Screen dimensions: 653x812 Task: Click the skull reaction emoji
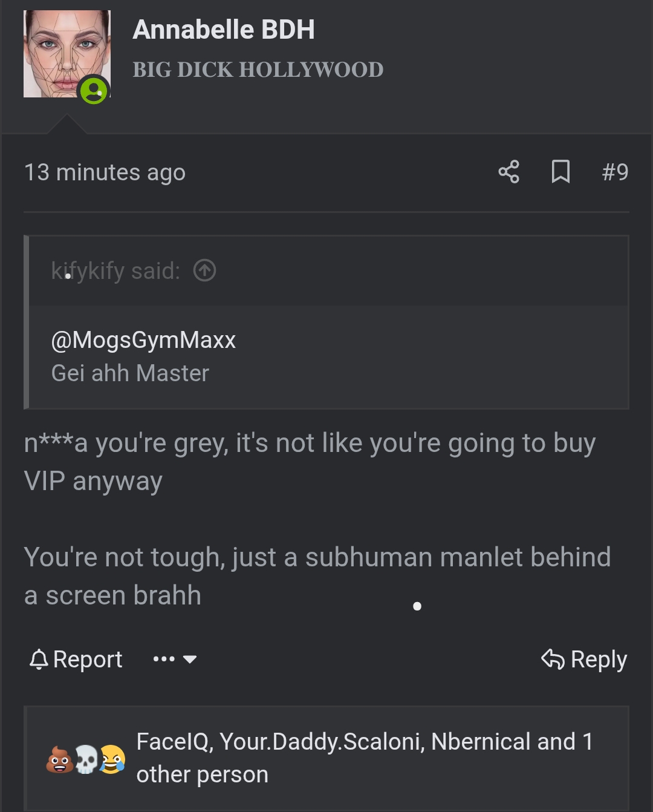86,759
